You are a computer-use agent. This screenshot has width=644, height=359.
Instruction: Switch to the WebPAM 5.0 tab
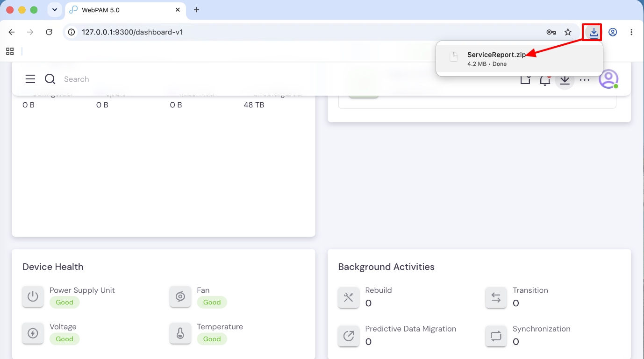(x=124, y=10)
